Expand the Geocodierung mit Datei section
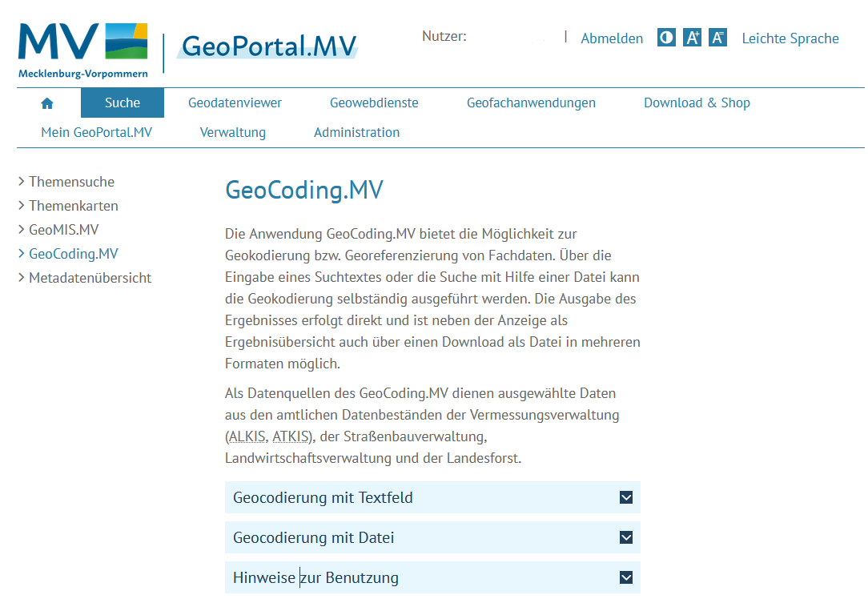 click(x=626, y=537)
